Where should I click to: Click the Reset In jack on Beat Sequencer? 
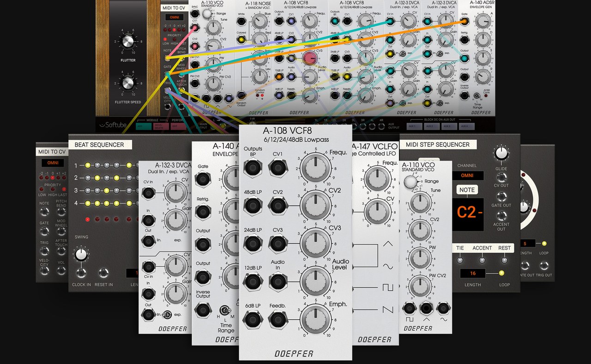[x=103, y=273]
